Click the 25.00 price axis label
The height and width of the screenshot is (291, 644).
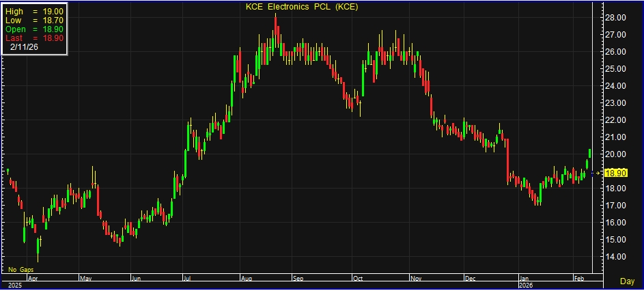[617, 68]
